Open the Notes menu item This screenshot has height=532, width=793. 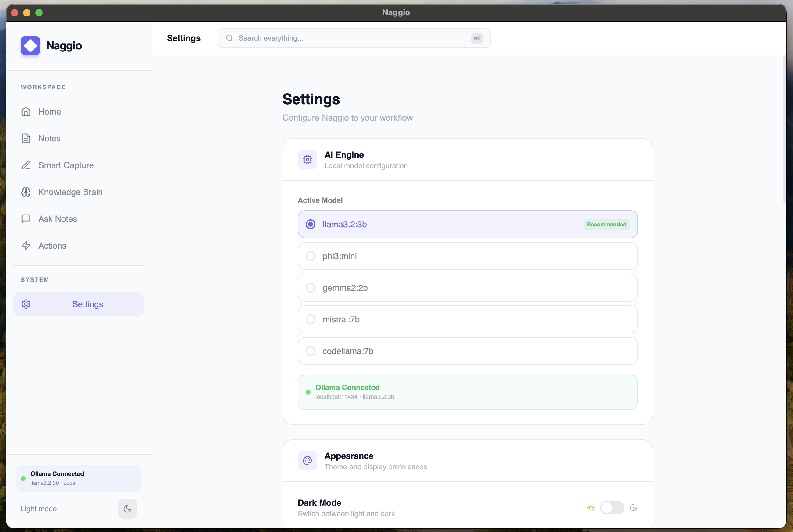[79, 138]
